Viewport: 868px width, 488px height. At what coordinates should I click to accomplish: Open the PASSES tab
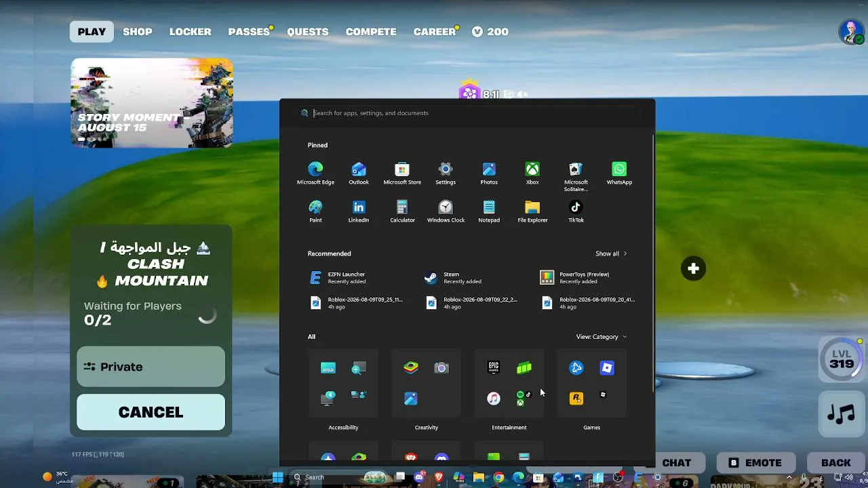[x=250, y=32]
